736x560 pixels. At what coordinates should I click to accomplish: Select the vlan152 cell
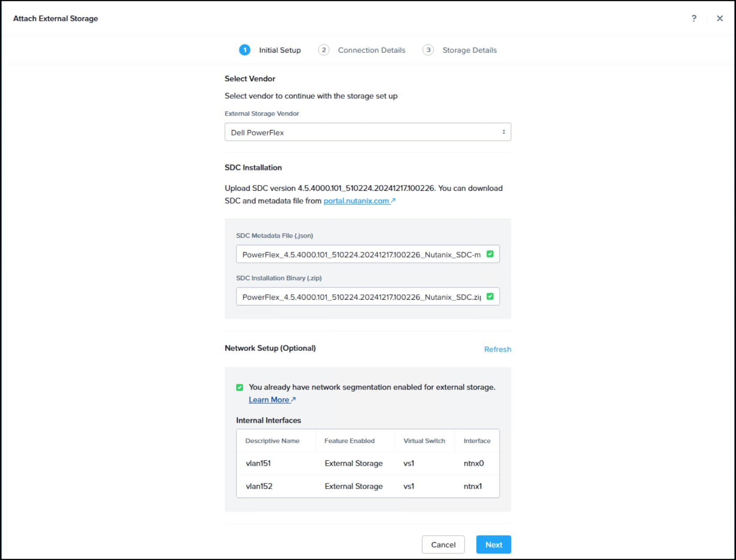coord(259,487)
